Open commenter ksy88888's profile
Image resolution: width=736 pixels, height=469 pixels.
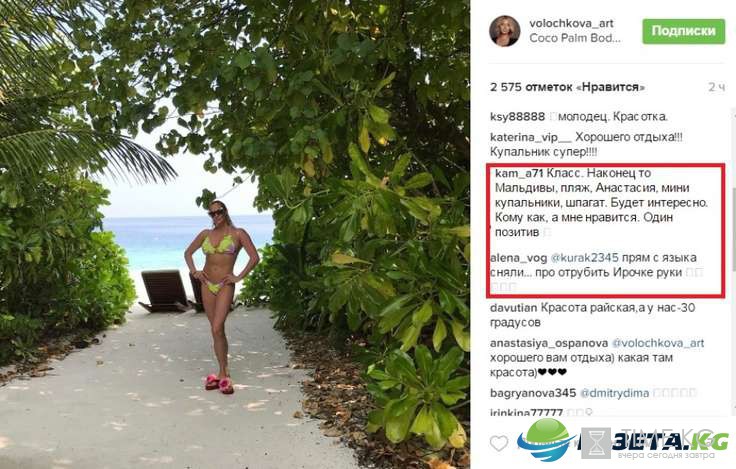517,116
